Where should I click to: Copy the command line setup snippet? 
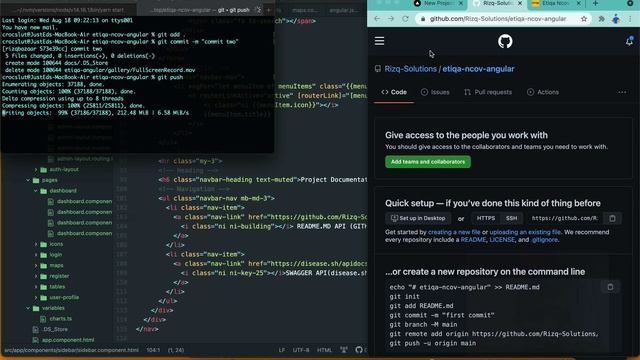610,287
